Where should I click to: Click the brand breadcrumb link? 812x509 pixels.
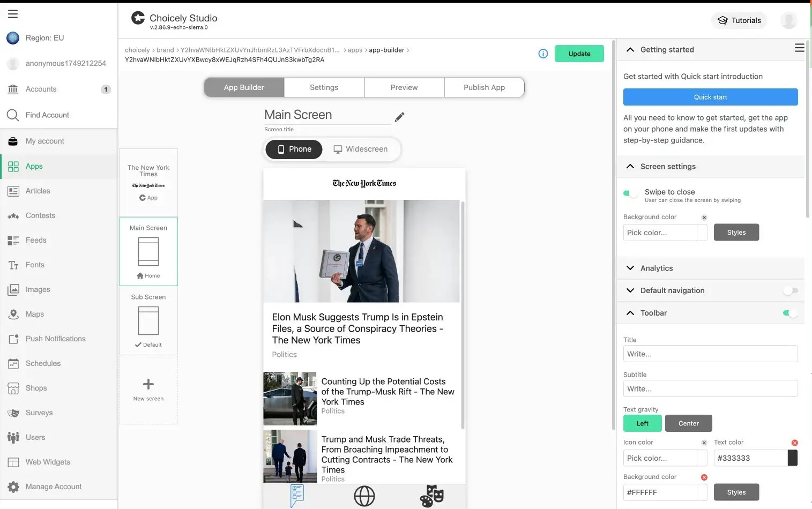pos(165,50)
